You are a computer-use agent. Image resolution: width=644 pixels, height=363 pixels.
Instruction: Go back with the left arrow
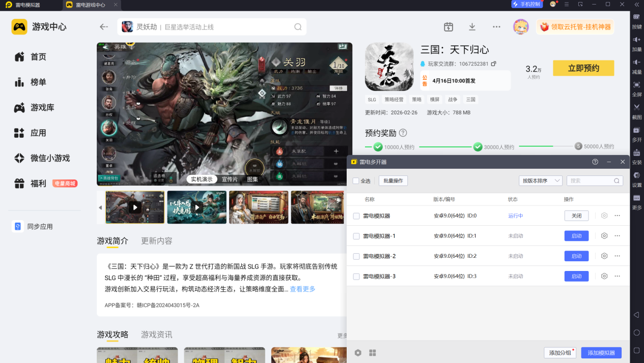coord(104,27)
